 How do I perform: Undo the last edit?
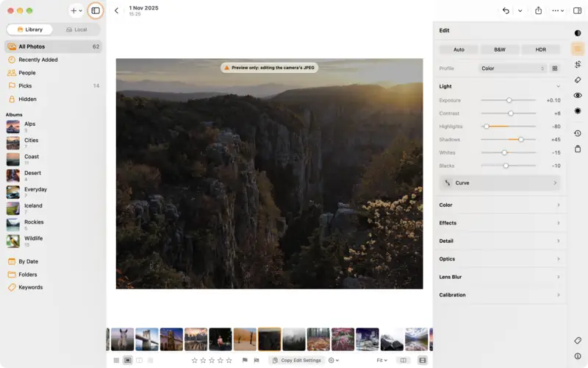click(x=506, y=10)
